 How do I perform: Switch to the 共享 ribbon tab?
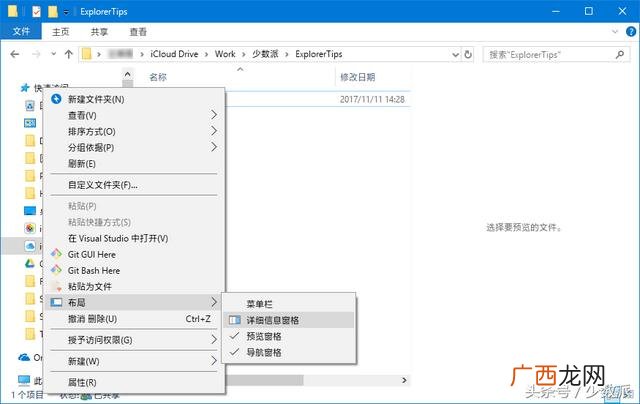99,32
